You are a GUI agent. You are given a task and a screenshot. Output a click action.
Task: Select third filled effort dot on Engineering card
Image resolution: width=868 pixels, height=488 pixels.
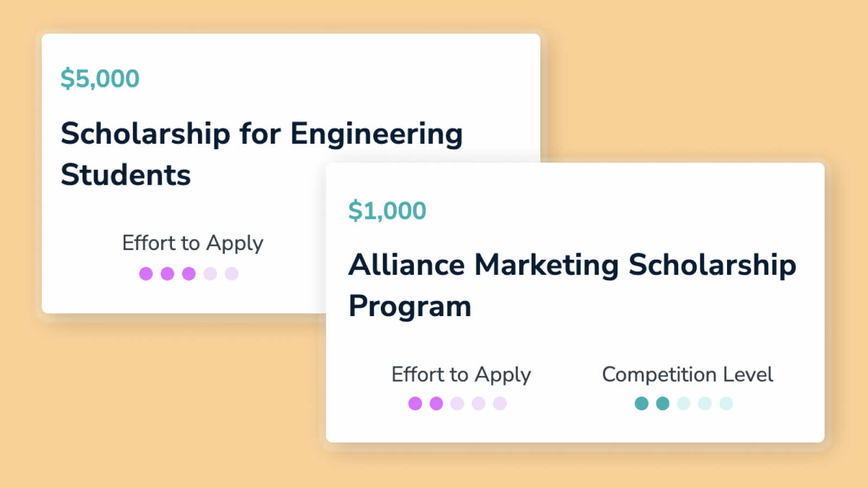click(x=189, y=274)
